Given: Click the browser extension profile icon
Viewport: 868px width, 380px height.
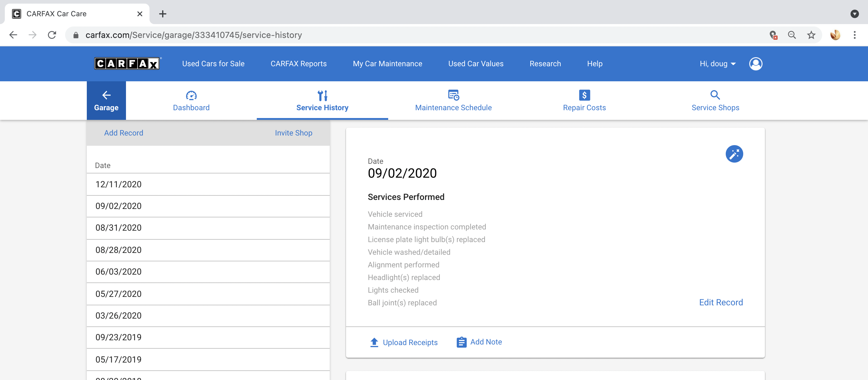Looking at the screenshot, I should [835, 35].
